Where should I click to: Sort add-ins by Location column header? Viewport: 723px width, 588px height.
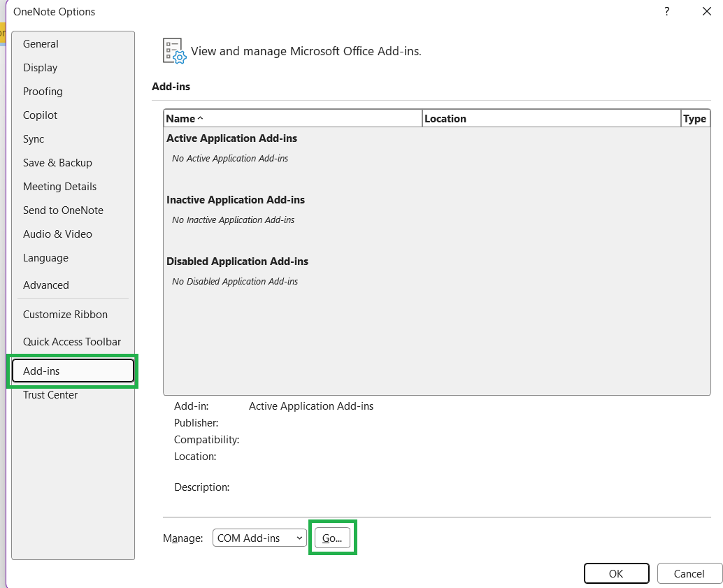[552, 119]
